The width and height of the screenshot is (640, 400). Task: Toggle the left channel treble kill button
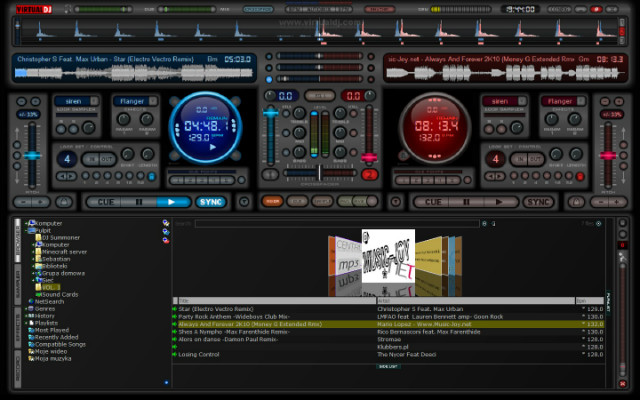(x=286, y=114)
